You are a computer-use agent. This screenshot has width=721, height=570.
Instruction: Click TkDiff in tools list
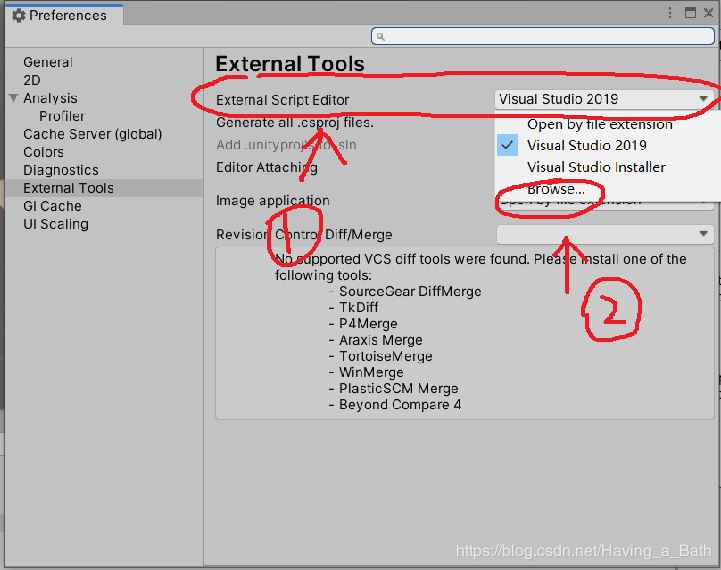click(x=359, y=307)
